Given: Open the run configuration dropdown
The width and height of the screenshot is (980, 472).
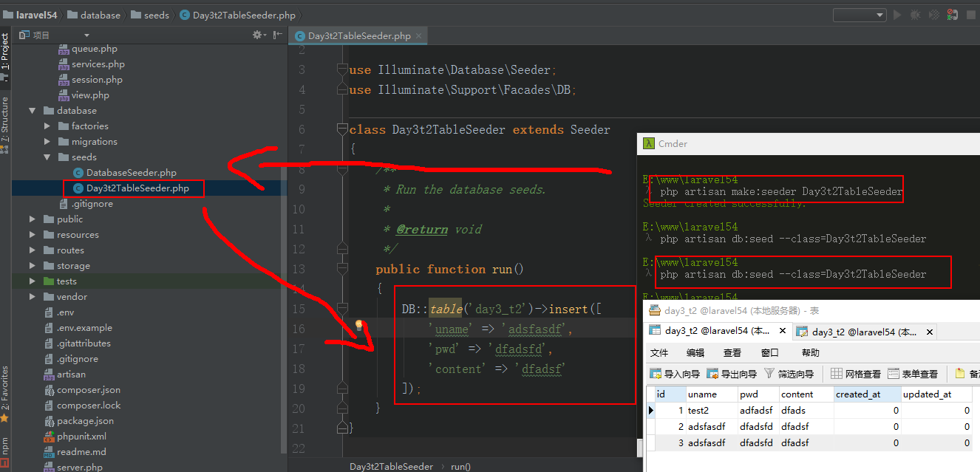Looking at the screenshot, I should pyautogui.click(x=859, y=15).
